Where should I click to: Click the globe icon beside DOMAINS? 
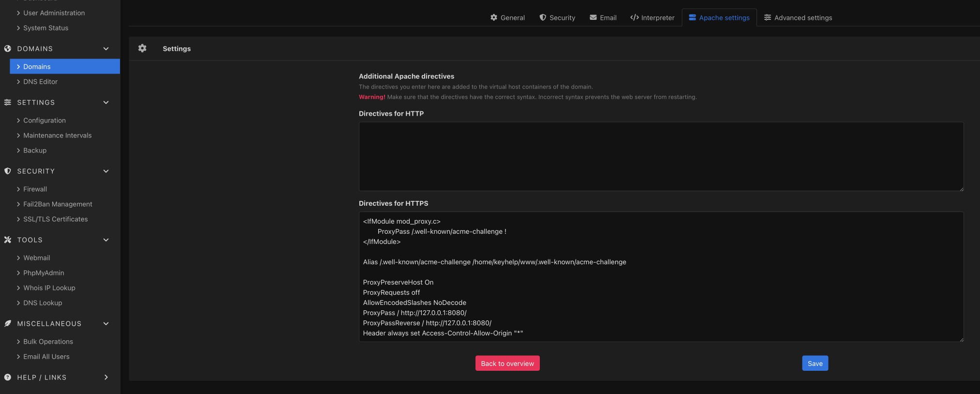[x=8, y=48]
